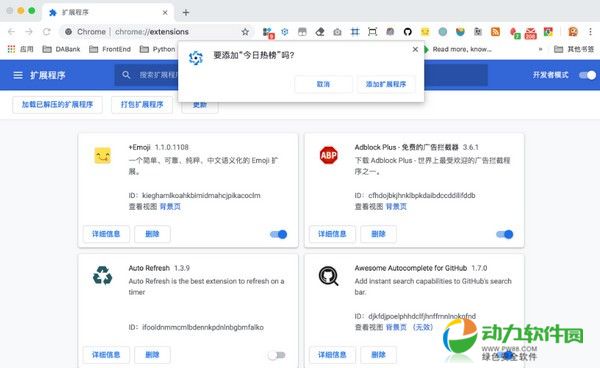Viewport: 600px width, 368px height.
Task: Click the Auto Refresh ID ifooldnmmcmlbdennkpdnlnbgbmfalko
Action: [203, 327]
